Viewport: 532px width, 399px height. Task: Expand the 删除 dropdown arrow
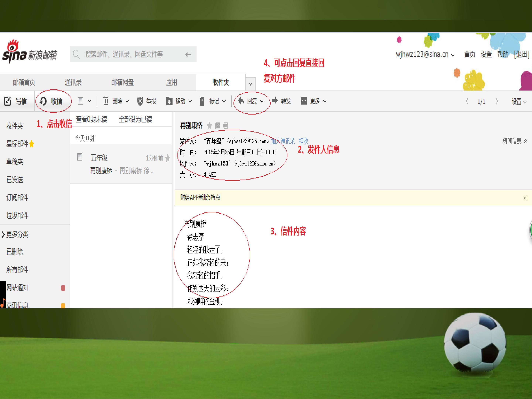click(127, 101)
